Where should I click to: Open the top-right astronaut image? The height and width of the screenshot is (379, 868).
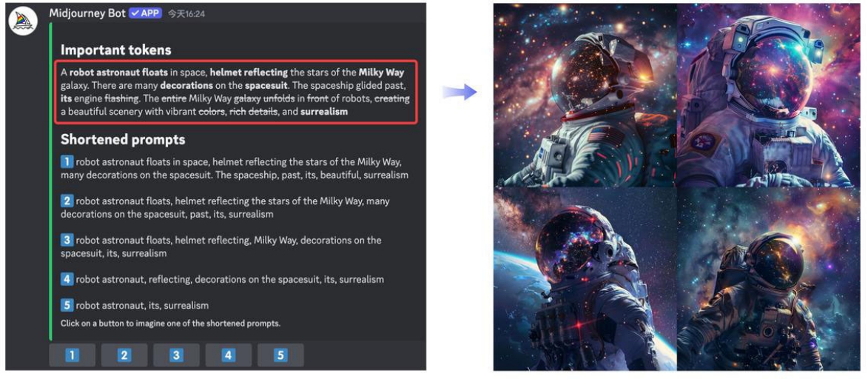[x=768, y=95]
